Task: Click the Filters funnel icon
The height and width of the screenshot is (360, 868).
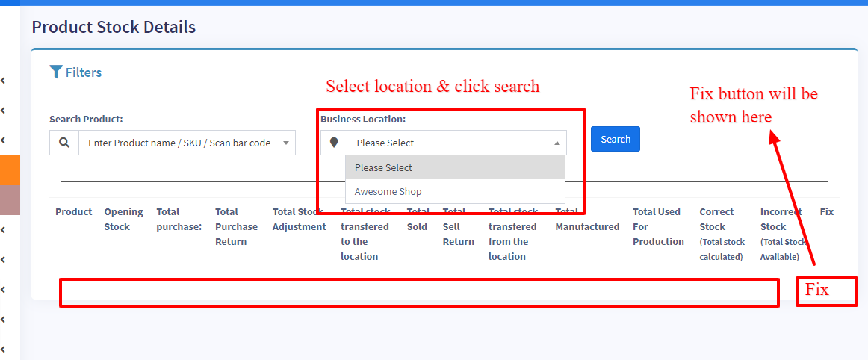Action: [x=56, y=72]
